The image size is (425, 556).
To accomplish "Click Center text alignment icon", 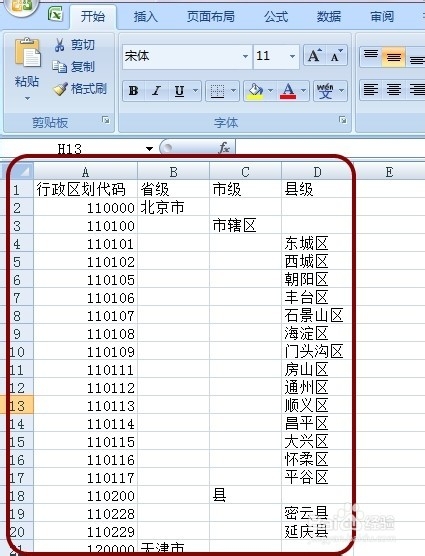I will tap(393, 90).
